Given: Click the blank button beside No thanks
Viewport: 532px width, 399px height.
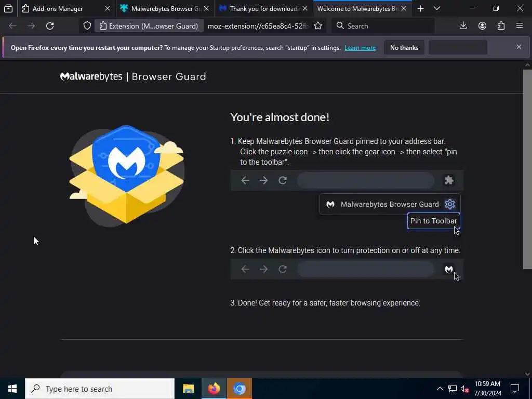Looking at the screenshot, I should [458, 47].
